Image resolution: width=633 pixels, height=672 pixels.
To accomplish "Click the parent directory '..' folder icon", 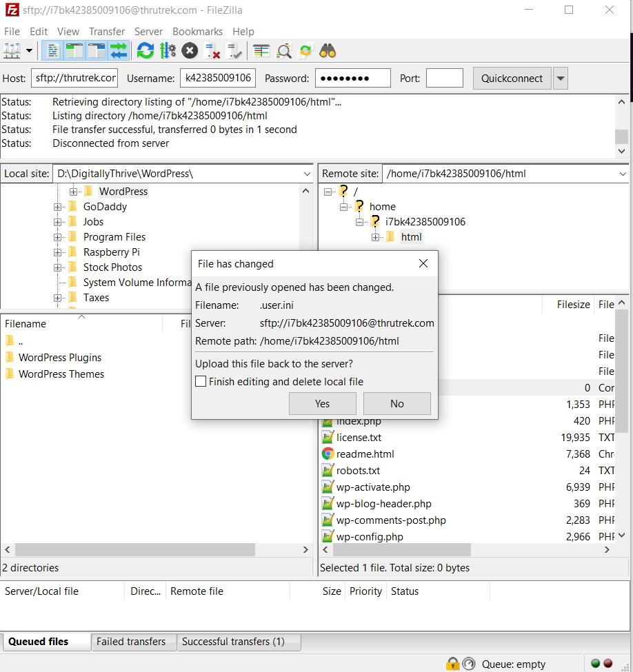I will (10, 341).
